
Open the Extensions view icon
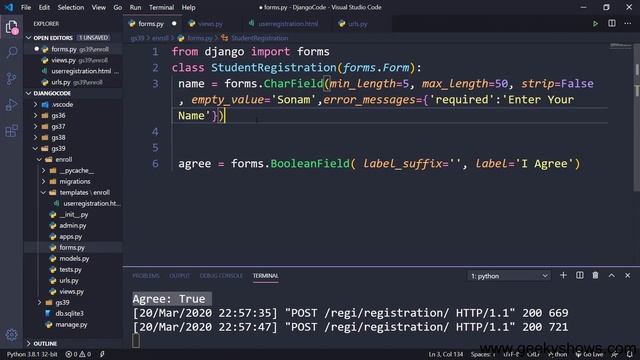click(11, 131)
